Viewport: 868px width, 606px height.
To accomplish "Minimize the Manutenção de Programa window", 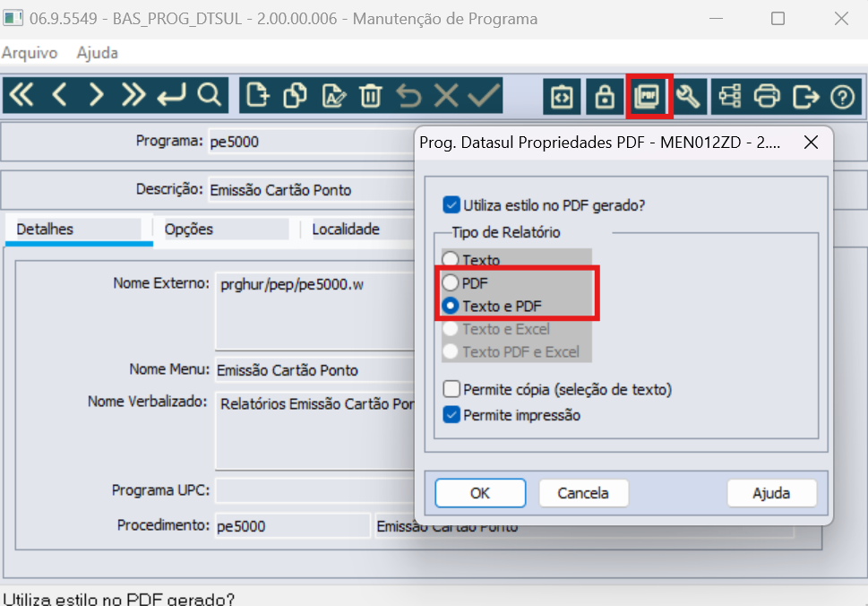I will coord(716,19).
